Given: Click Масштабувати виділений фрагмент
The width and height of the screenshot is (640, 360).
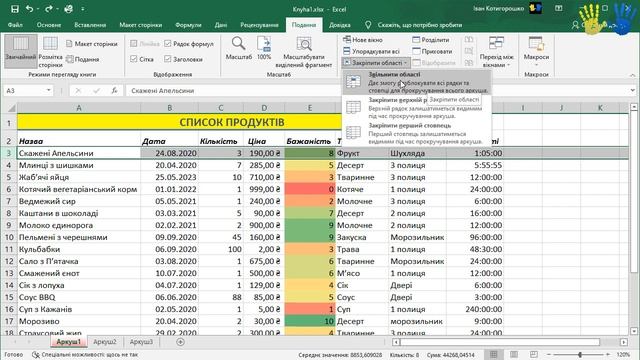Looking at the screenshot, I should [304, 52].
